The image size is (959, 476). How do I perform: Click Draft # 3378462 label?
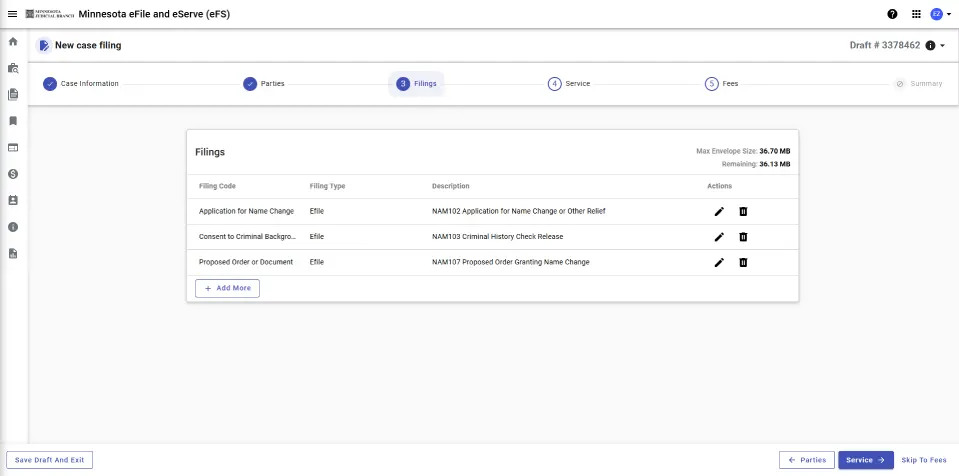click(x=885, y=45)
